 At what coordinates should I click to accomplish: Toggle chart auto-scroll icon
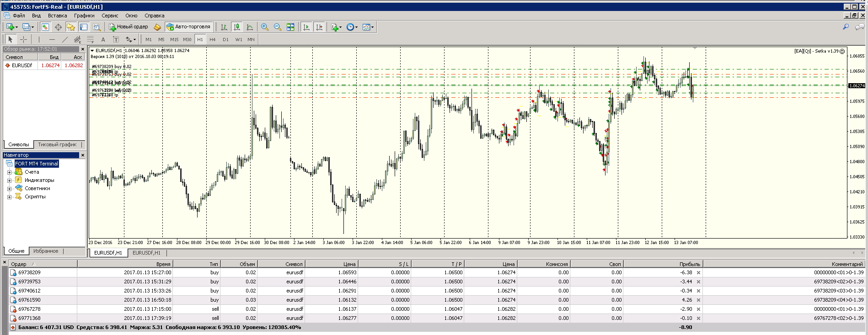306,27
